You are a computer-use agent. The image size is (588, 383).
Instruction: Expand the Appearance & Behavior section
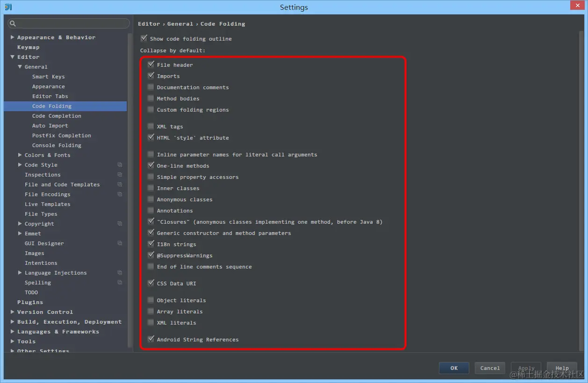12,37
